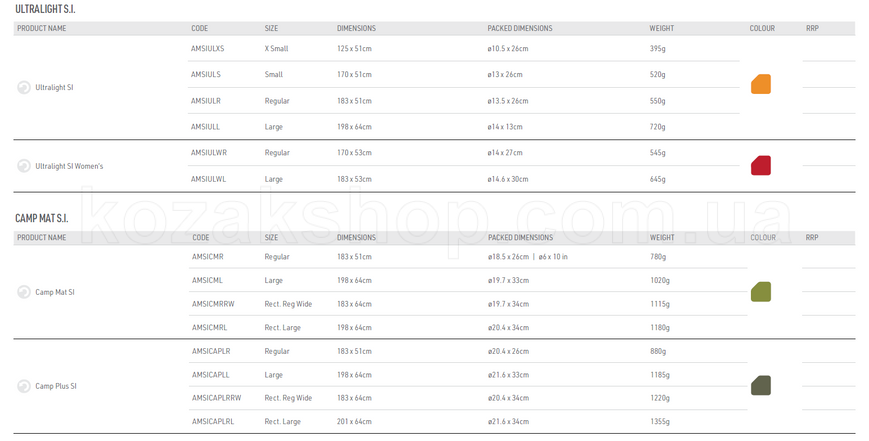Open the Ultralight SI product name
This screenshot has height=441, width=869.
[x=54, y=88]
